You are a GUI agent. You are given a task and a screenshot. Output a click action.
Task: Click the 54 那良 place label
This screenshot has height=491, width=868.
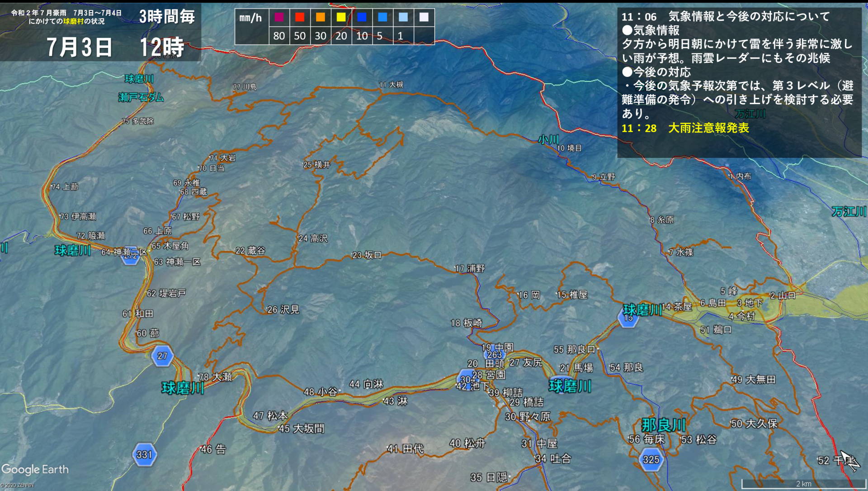point(626,367)
